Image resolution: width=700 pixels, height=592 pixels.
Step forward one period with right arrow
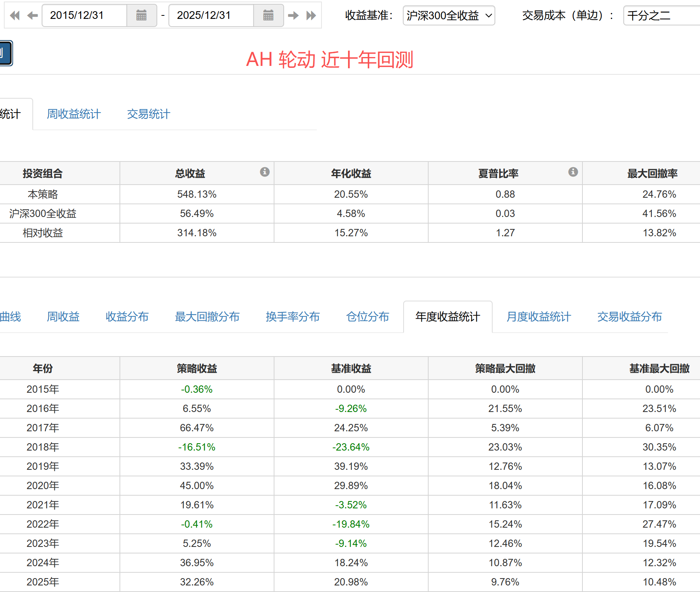pos(293,15)
